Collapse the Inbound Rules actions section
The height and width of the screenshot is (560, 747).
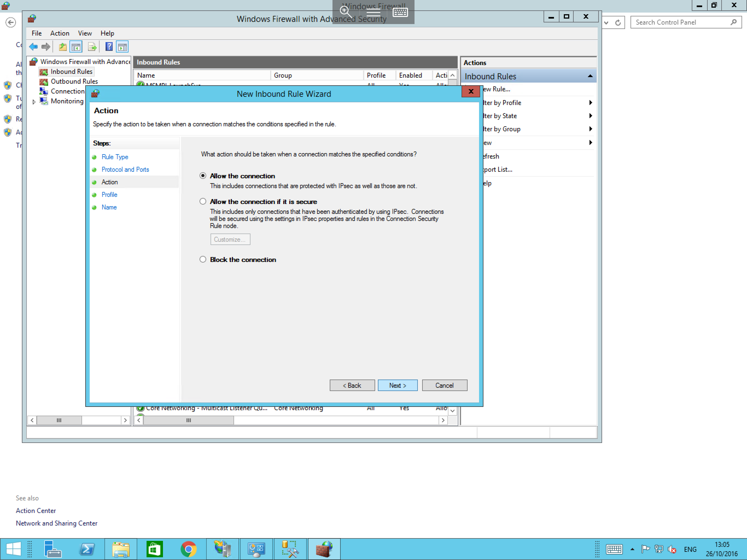pyautogui.click(x=590, y=76)
